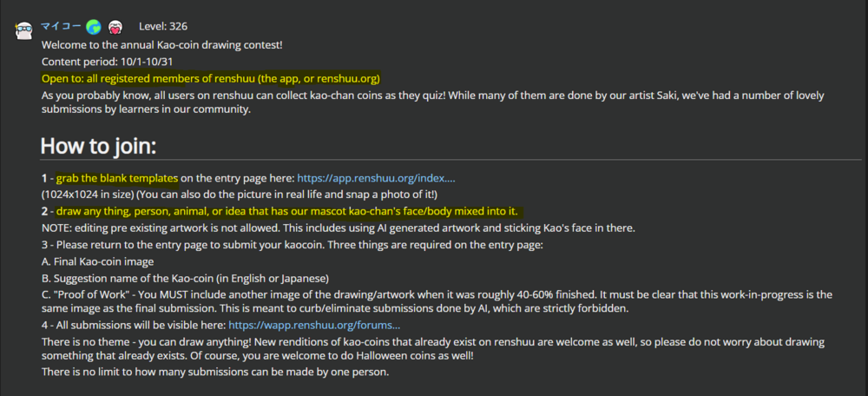Click the "Welcome to the annual Kao-coin" line
Screen dimensions: 868x396
click(161, 44)
